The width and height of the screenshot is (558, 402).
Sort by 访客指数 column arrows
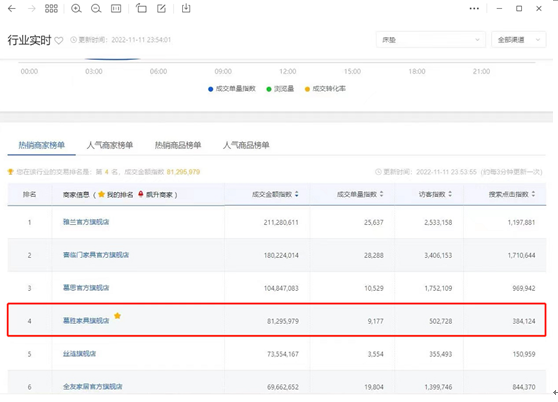[450, 194]
